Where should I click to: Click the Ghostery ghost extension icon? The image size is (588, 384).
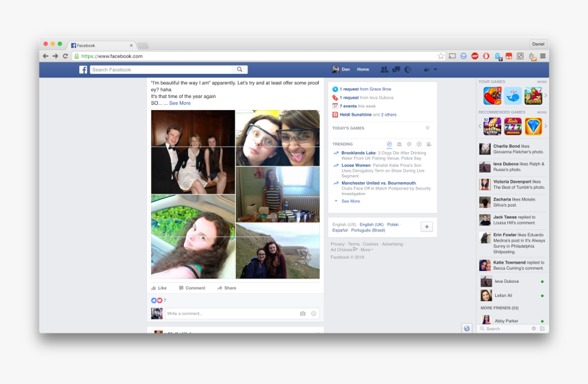click(x=498, y=56)
